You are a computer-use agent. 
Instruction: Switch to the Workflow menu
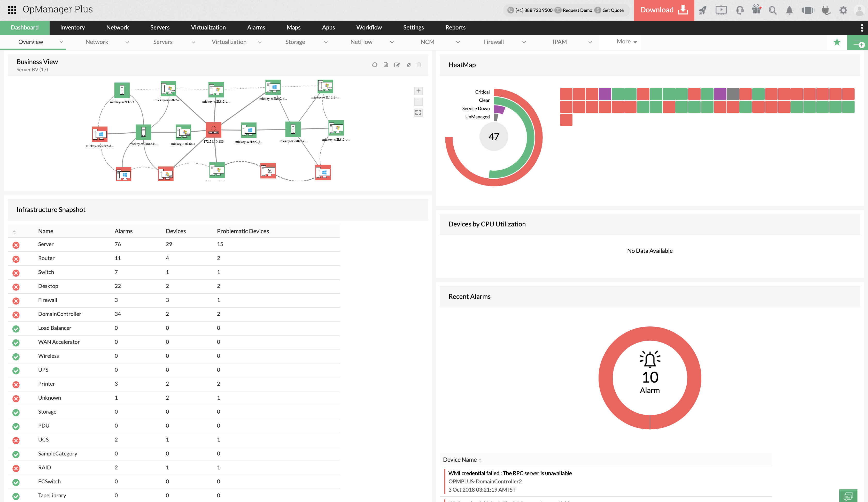tap(369, 28)
